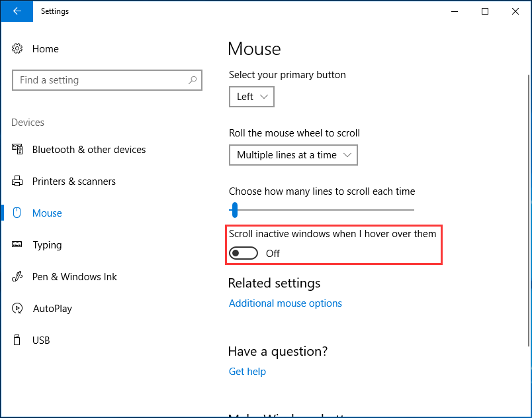The height and width of the screenshot is (418, 532).
Task: Go to Bluetooth & other devices
Action: pyautogui.click(x=89, y=150)
